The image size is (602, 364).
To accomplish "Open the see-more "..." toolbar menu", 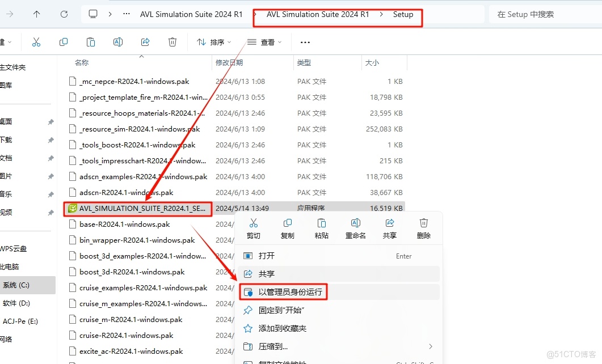I will click(305, 42).
